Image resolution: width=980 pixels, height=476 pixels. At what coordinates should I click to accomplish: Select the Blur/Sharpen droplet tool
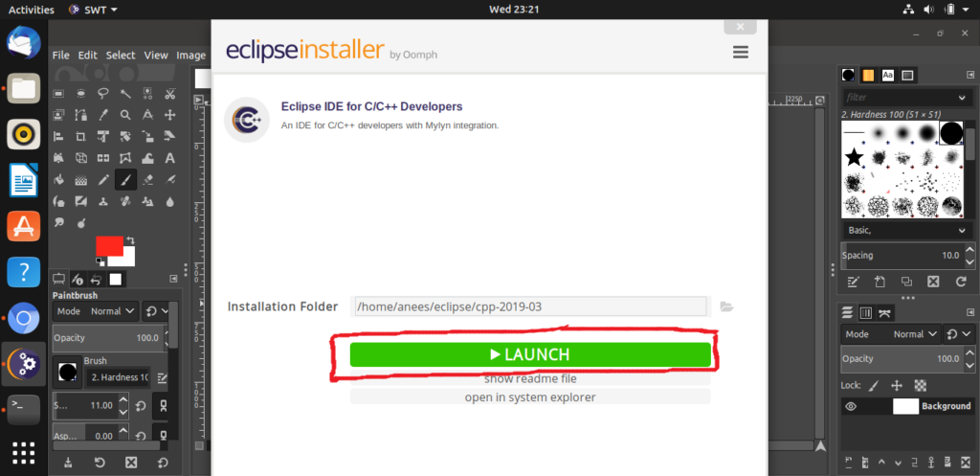point(169,201)
